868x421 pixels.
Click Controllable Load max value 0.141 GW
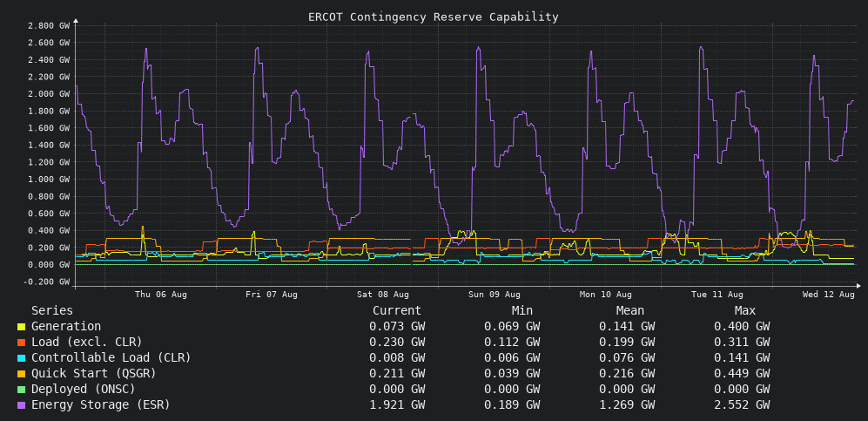(x=742, y=358)
